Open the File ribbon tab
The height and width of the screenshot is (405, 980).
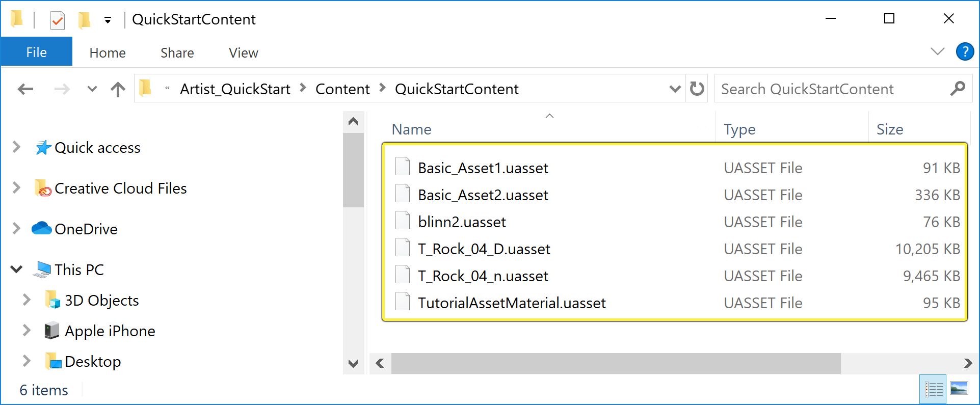coord(36,52)
